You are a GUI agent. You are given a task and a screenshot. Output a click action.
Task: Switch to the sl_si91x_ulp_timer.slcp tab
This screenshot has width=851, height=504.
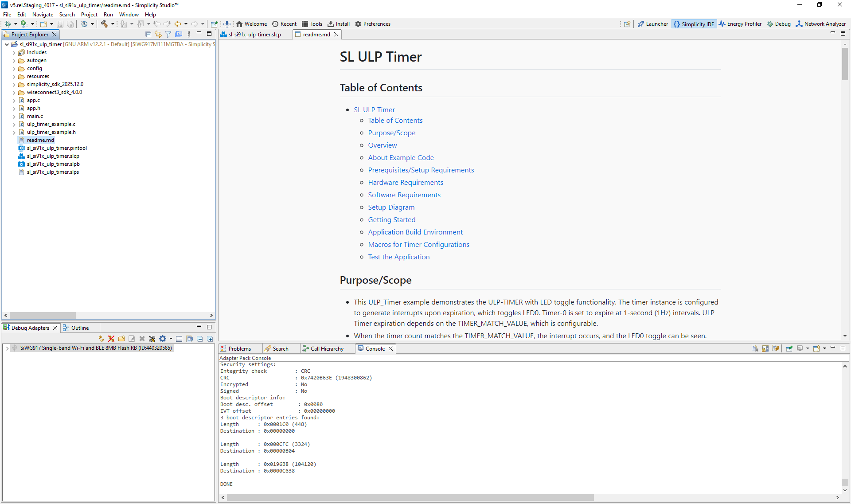tap(255, 34)
